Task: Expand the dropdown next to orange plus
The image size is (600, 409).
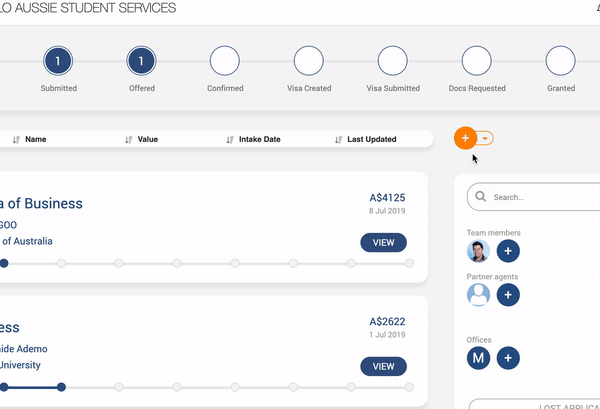Action: (x=485, y=139)
